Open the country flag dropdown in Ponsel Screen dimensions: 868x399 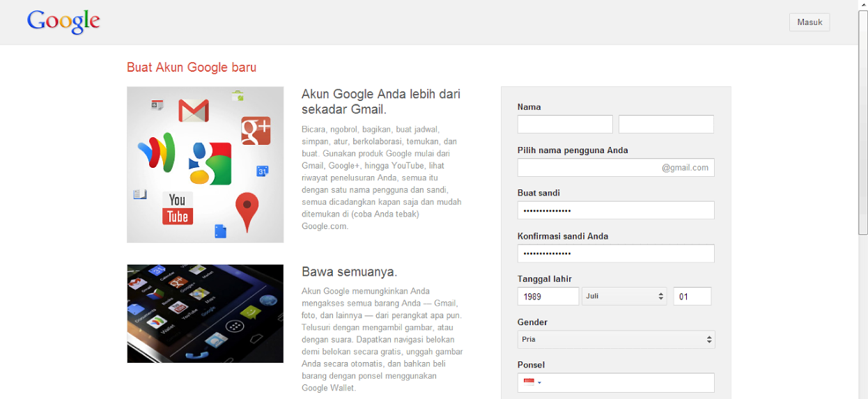point(532,382)
